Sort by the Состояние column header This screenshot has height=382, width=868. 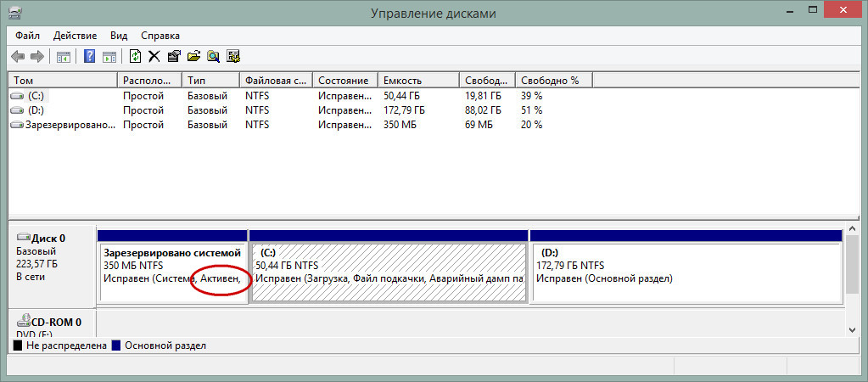[x=345, y=81]
